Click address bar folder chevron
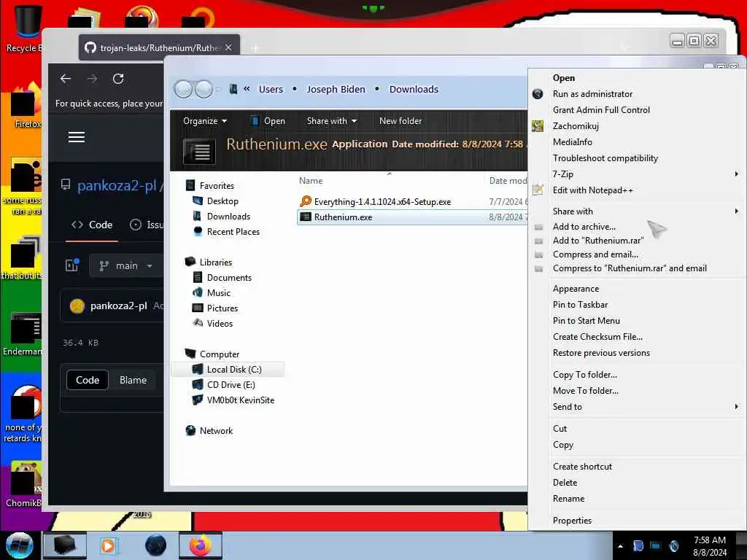Viewport: 747px width, 560px height. coord(247,88)
